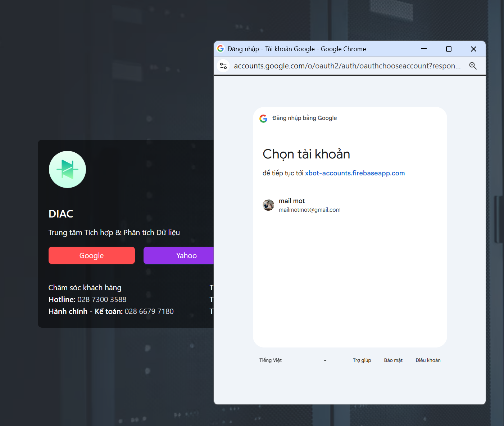504x426 pixels.
Task: Click the zoom magnifier icon in address bar
Action: (473, 66)
